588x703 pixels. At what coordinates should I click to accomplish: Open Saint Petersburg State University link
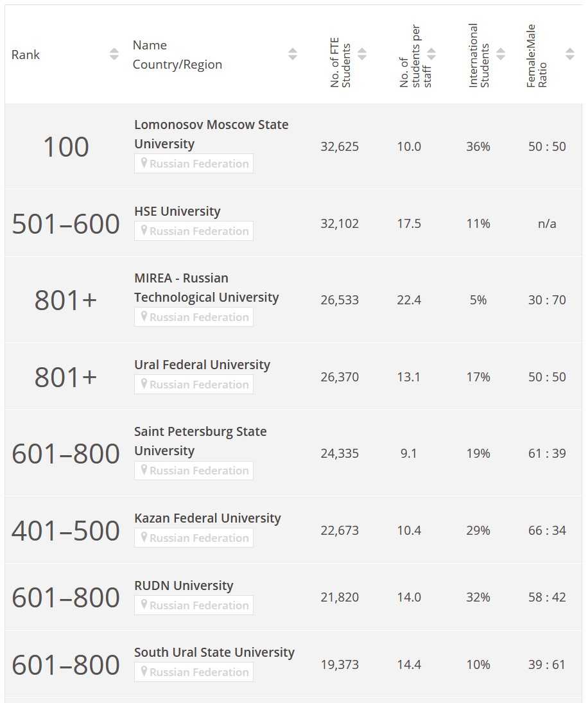point(200,441)
